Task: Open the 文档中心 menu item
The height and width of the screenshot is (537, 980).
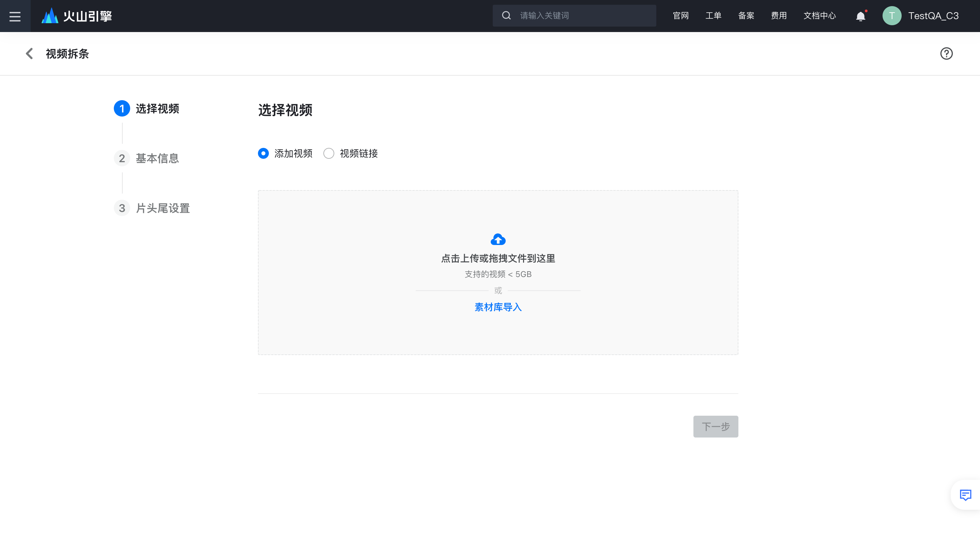Action: pyautogui.click(x=820, y=16)
